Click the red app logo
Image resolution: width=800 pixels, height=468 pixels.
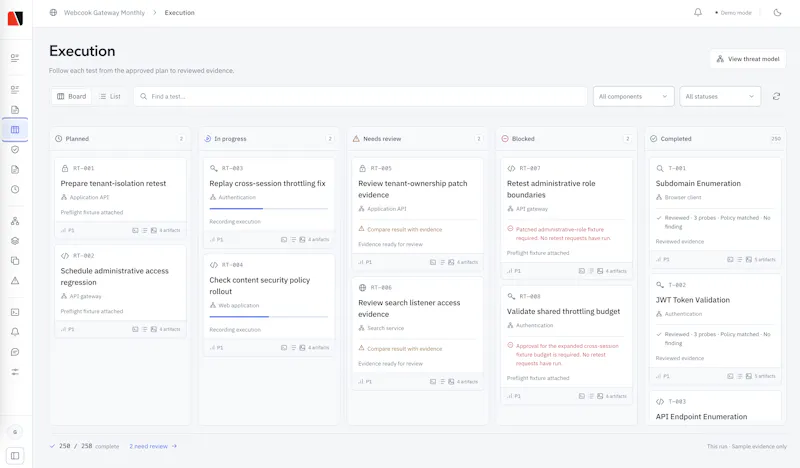pos(15,18)
